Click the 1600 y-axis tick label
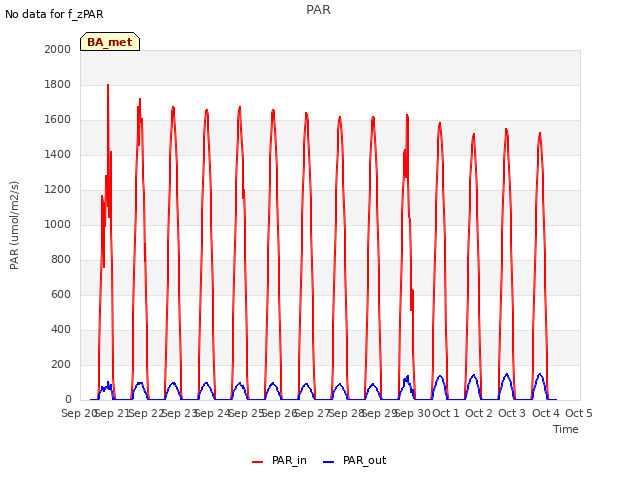640x480 pixels. [58, 120]
